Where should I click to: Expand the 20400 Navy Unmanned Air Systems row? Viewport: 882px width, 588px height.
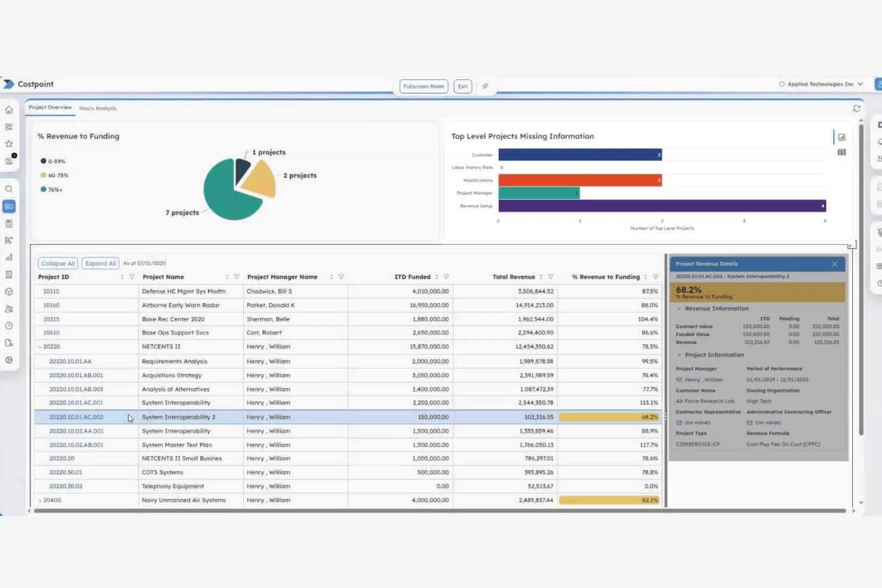41,500
